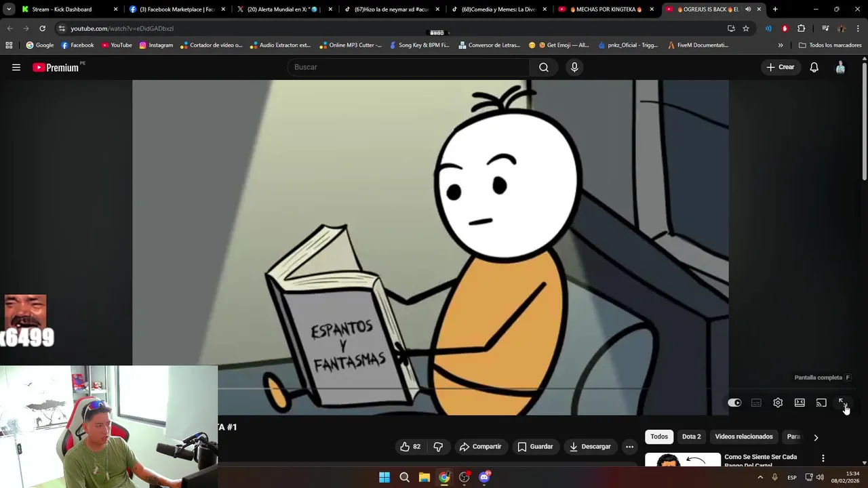Switch to Alerta Mundial en X tab
Screen dimensions: 868x488
tap(285, 9)
